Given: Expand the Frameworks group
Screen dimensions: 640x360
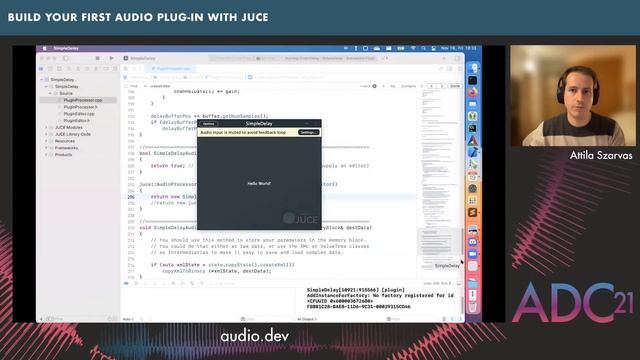Looking at the screenshot, I should click(x=46, y=148).
